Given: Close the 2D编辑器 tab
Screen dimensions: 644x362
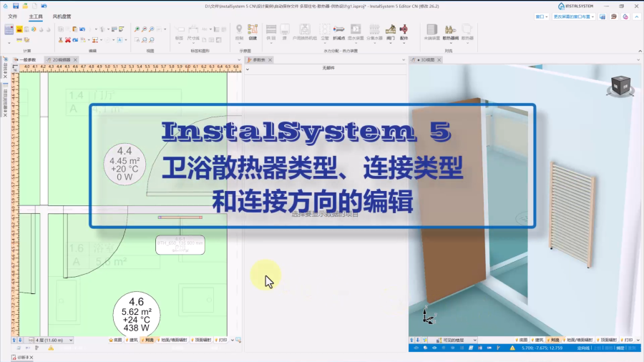Looking at the screenshot, I should tap(75, 60).
